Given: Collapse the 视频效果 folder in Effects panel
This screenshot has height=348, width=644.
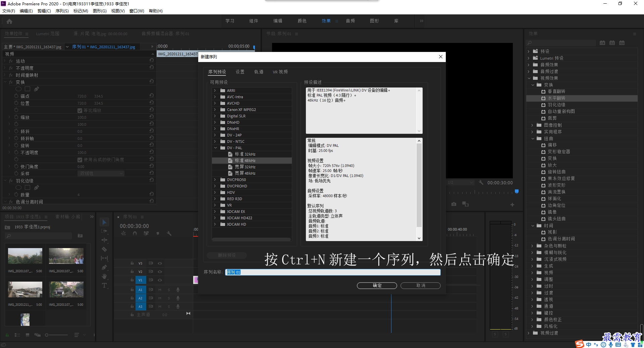Looking at the screenshot, I should [529, 78].
